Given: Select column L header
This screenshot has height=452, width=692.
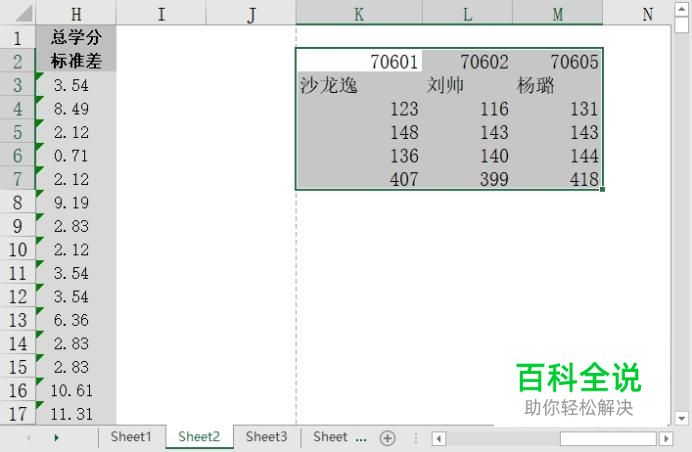Looking at the screenshot, I should click(467, 13).
